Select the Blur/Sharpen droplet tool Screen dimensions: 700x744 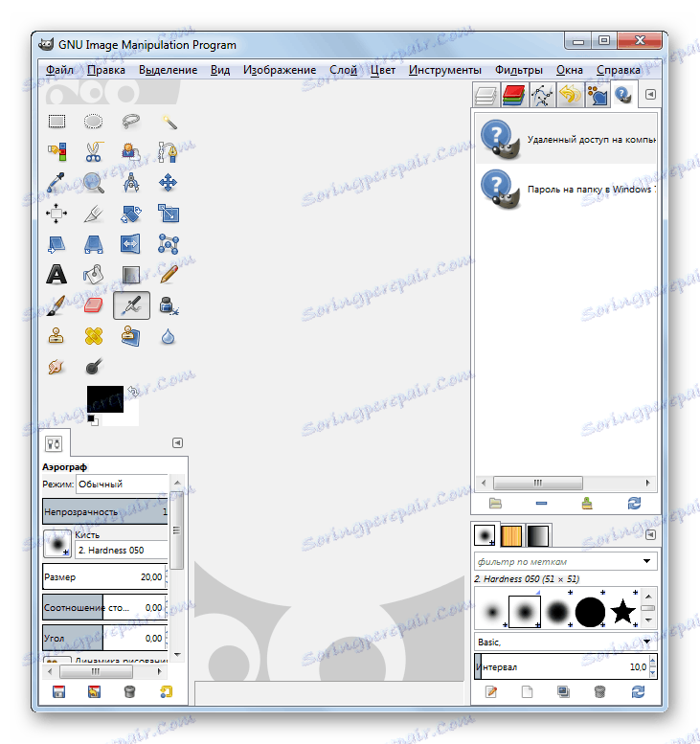point(168,336)
